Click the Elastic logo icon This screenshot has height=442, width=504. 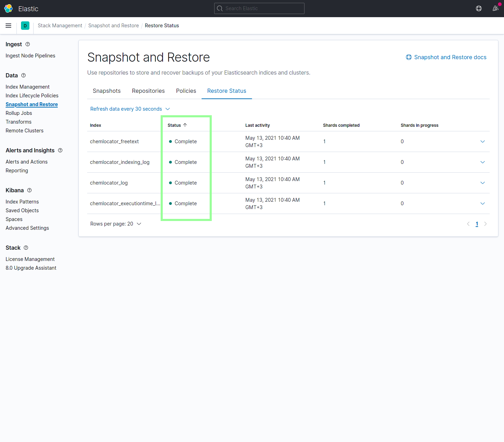click(x=8, y=8)
